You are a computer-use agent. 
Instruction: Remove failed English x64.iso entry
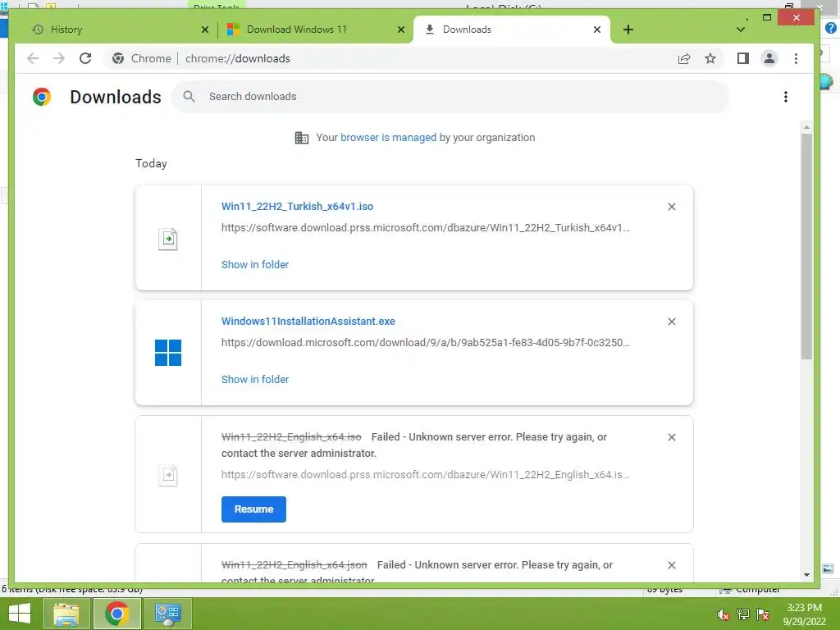672,438
